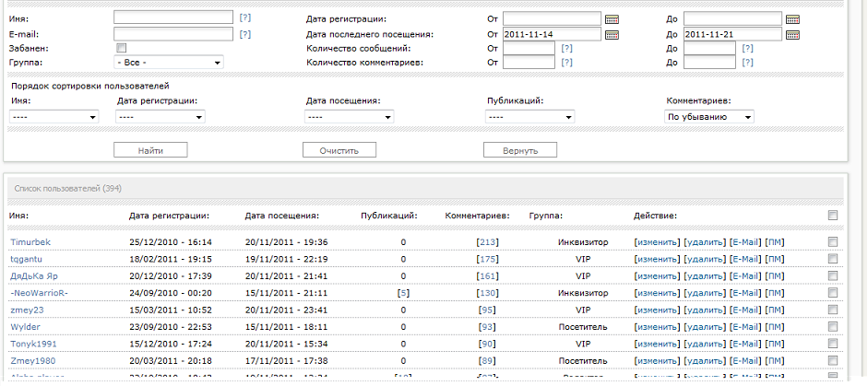This screenshot has height=386, width=868.
Task: Focus the E-mail text input field
Action: (173, 34)
